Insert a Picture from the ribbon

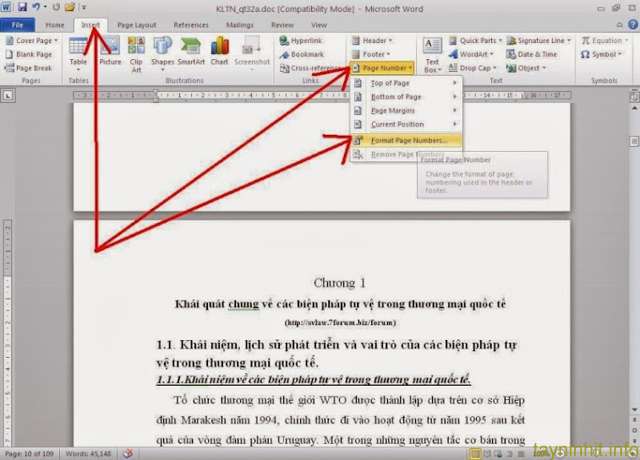tap(110, 51)
